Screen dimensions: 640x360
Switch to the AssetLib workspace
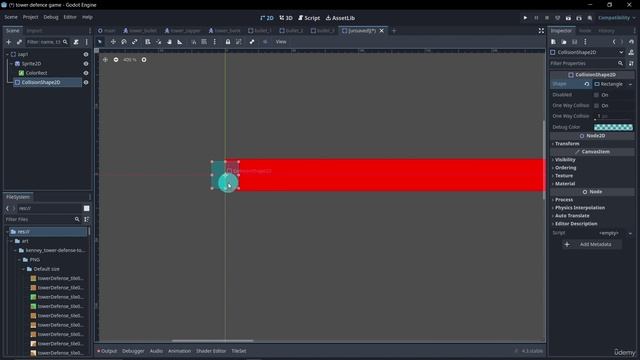pos(340,18)
